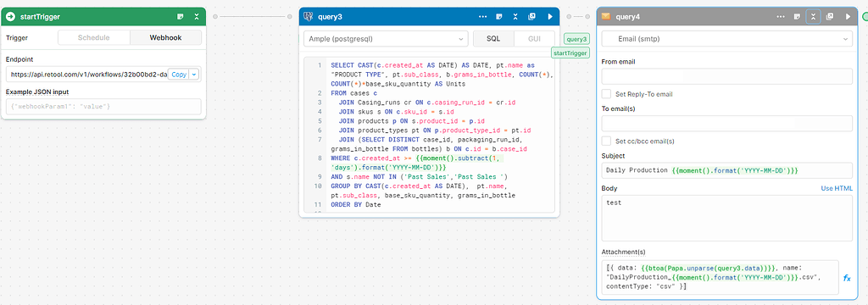This screenshot has height=305, width=868.
Task: Copy the webhook endpoint URL
Action: click(x=178, y=75)
